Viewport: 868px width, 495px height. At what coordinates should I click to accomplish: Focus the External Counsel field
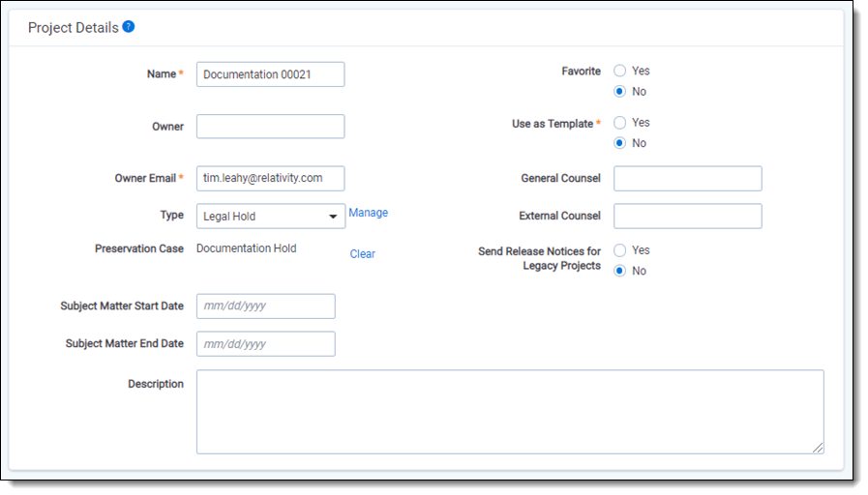[687, 217]
